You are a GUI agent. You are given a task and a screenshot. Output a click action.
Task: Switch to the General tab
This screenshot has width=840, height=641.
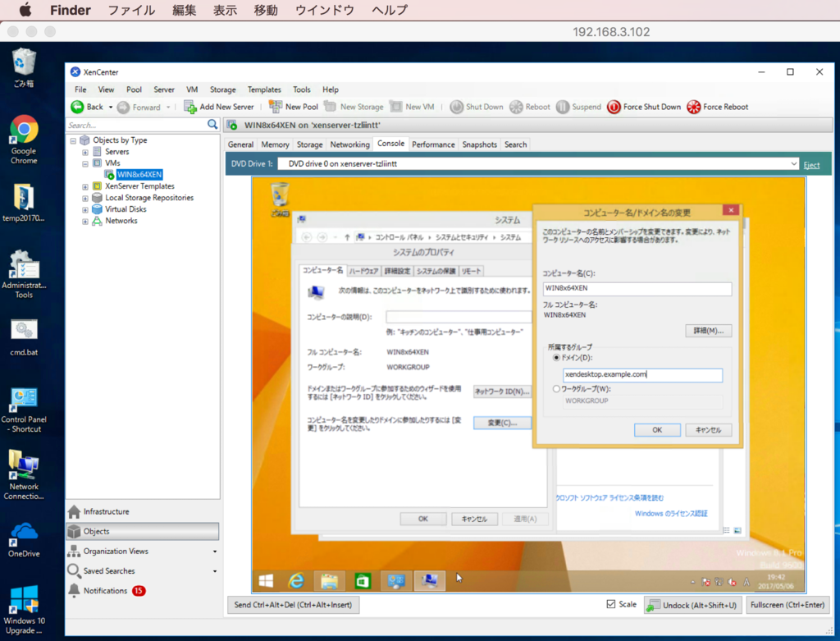(x=240, y=144)
